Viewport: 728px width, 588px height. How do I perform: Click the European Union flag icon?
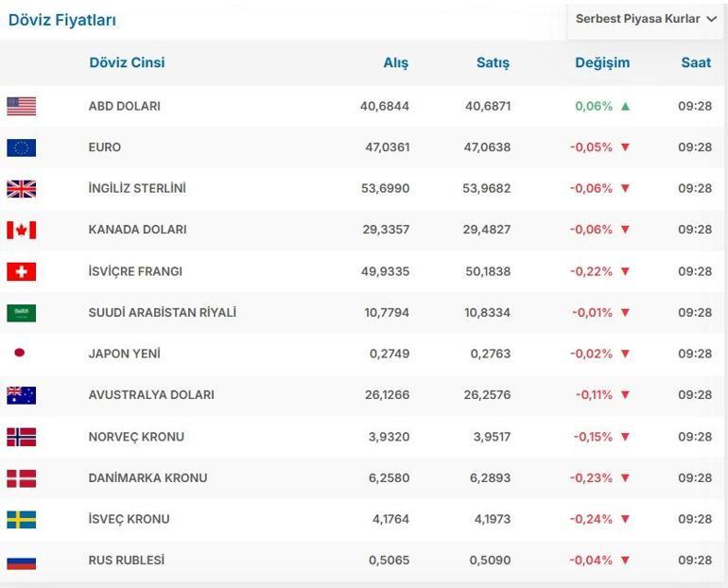click(x=22, y=147)
